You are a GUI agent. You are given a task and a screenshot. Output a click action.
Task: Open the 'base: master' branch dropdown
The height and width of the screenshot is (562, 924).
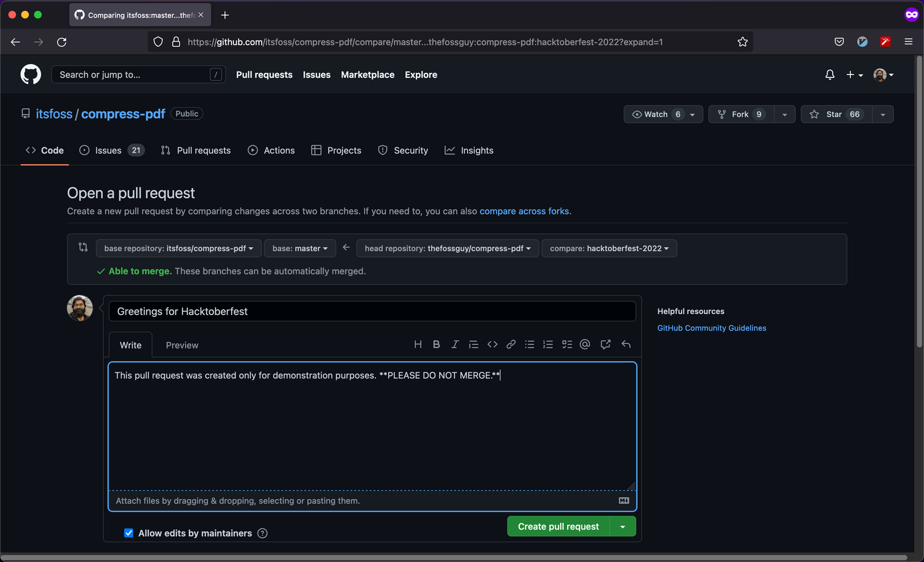click(300, 248)
